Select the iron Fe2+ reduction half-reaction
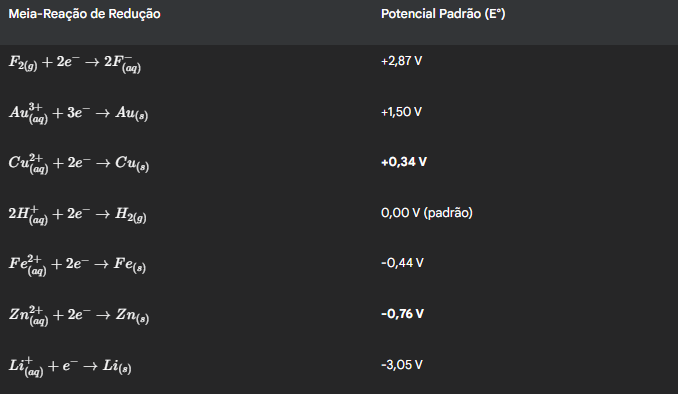This screenshot has height=394, width=678. point(77,265)
